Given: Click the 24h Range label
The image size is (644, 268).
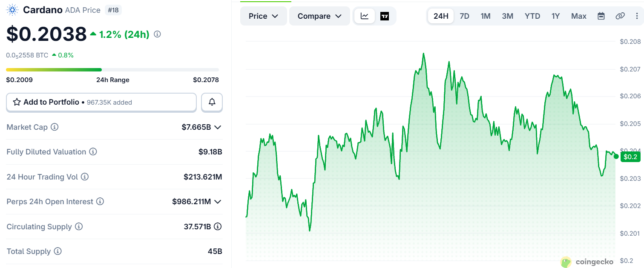Looking at the screenshot, I should click(113, 80).
